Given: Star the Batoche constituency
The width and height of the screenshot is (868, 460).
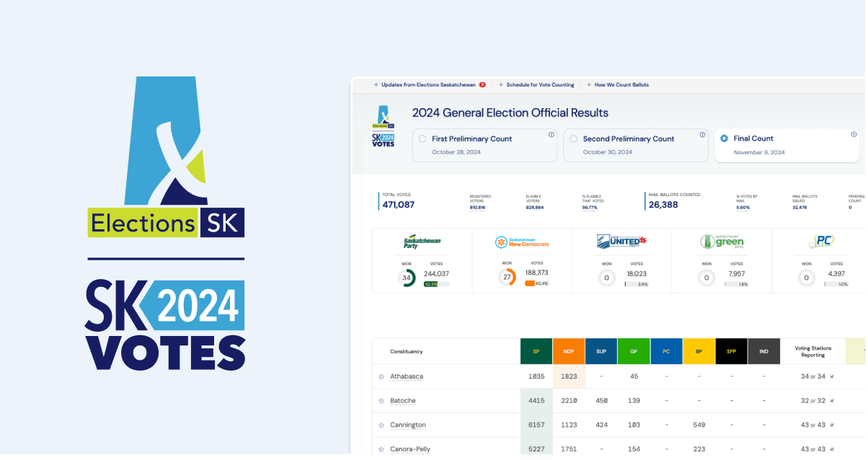Looking at the screenshot, I should click(381, 401).
